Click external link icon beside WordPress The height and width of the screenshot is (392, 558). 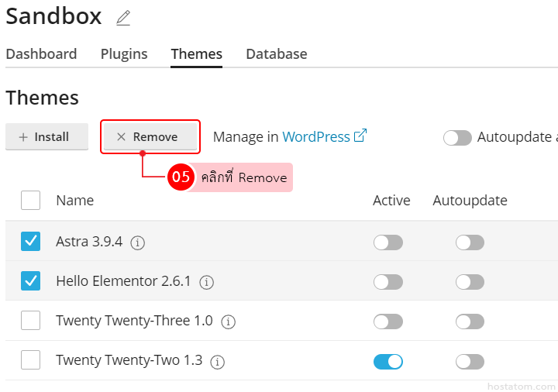(x=360, y=136)
